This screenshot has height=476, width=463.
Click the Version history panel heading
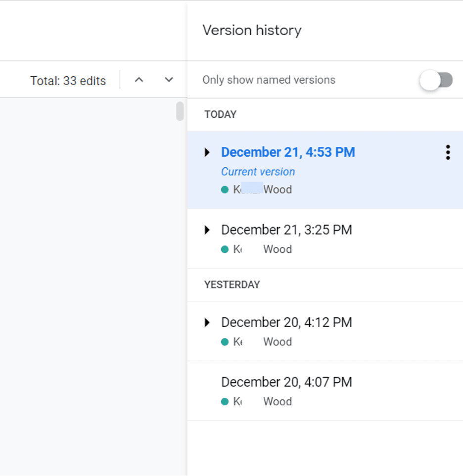point(252,30)
